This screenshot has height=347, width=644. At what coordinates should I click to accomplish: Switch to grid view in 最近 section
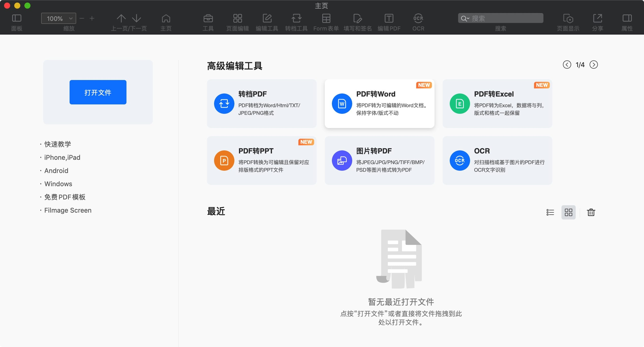coord(568,212)
